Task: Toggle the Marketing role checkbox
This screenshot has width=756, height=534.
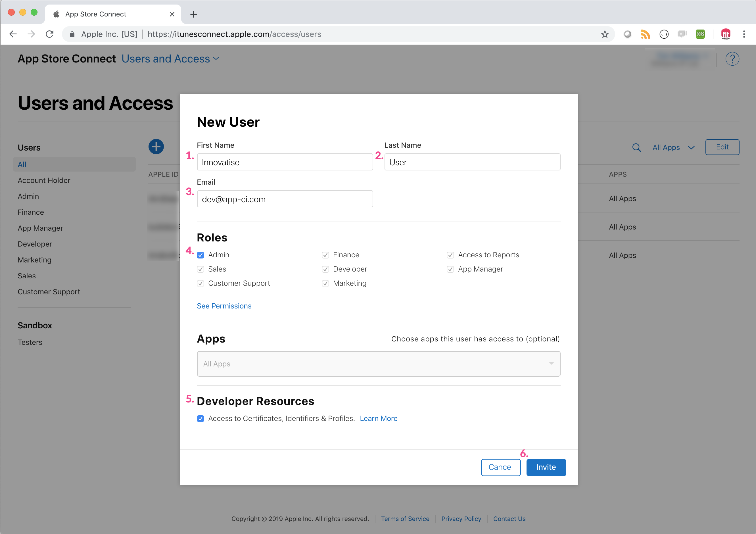Action: (325, 283)
